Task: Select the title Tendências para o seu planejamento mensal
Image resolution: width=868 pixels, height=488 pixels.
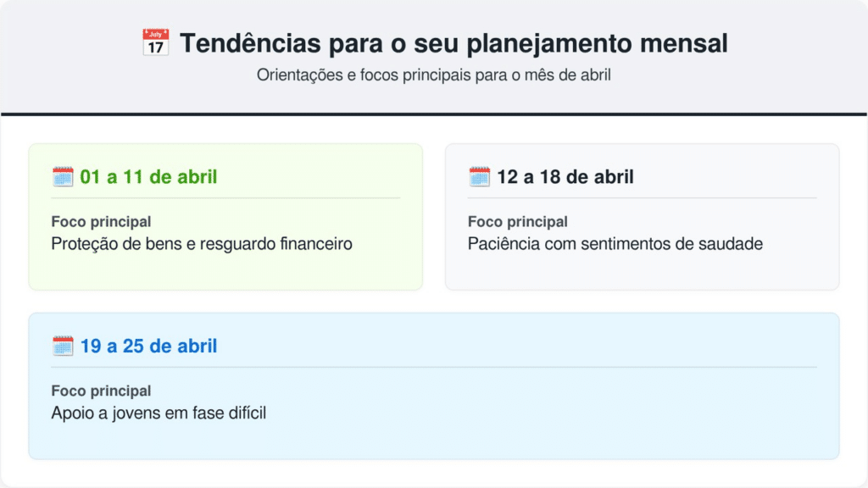Action: click(453, 43)
